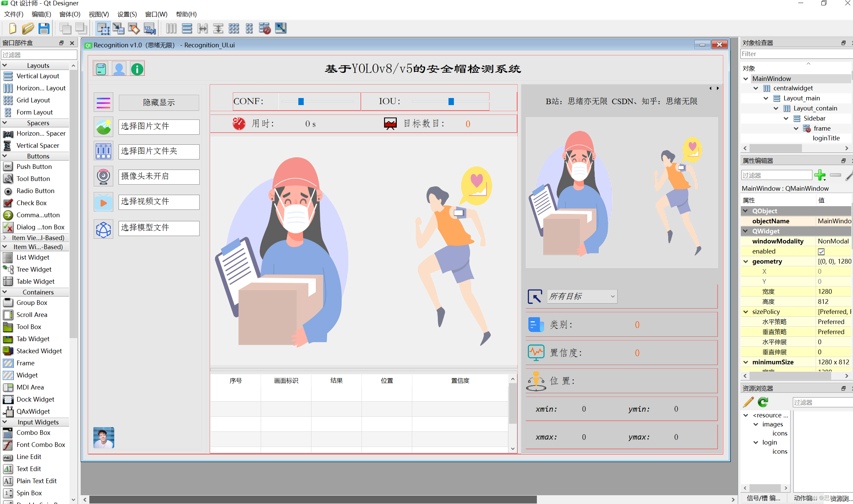Screen dimensions: 853x504
Task: Select Edit Tab Order toolbar icon
Action: [x=150, y=29]
